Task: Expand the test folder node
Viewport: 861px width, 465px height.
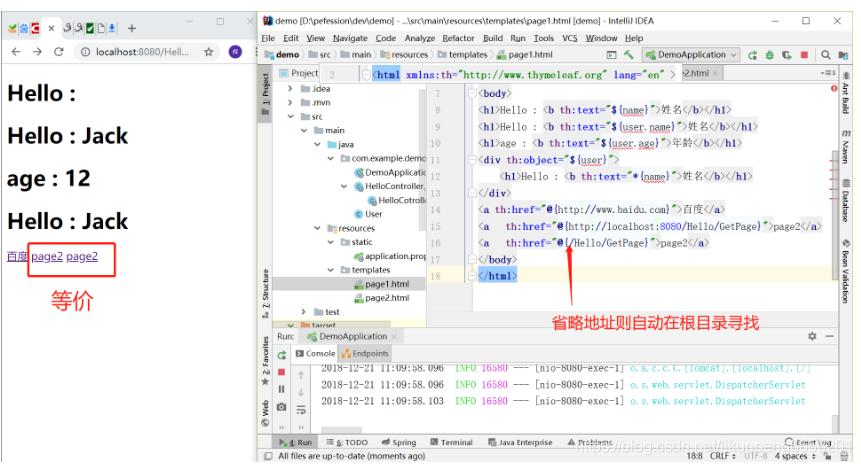Action: tap(303, 311)
